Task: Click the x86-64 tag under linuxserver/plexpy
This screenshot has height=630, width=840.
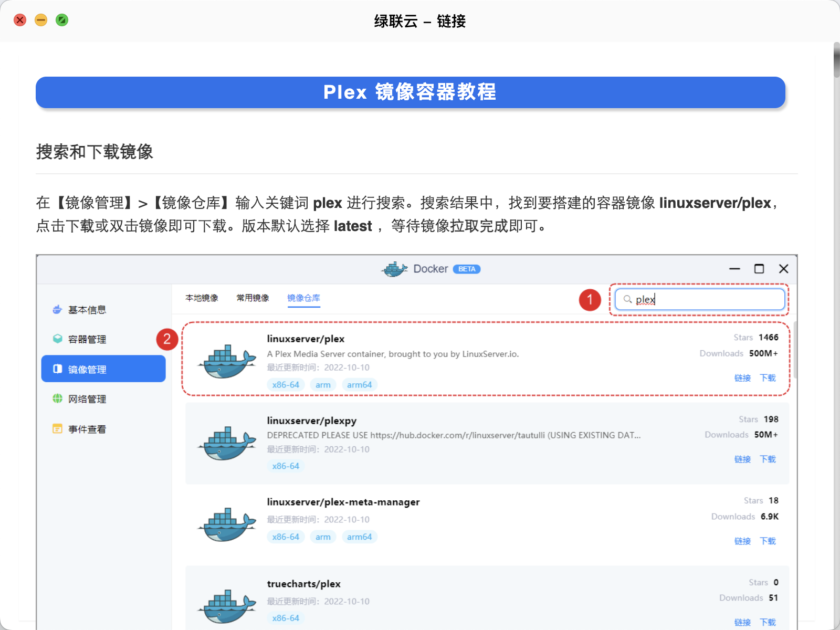Action: pos(286,466)
